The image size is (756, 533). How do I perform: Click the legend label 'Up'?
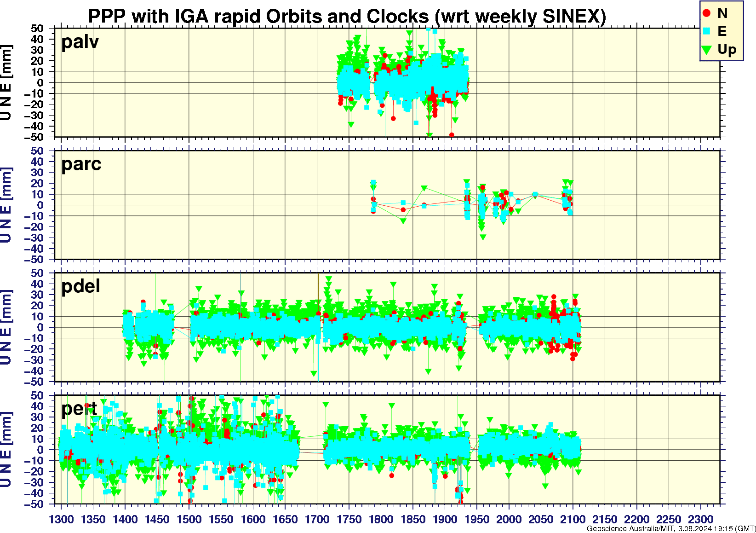pos(727,50)
